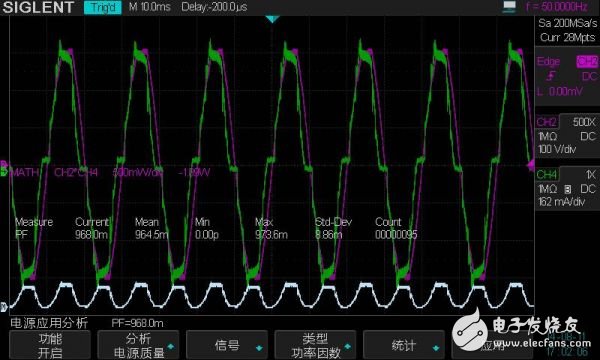
Task: Click the bottom channel ground marker
Action: (3, 306)
